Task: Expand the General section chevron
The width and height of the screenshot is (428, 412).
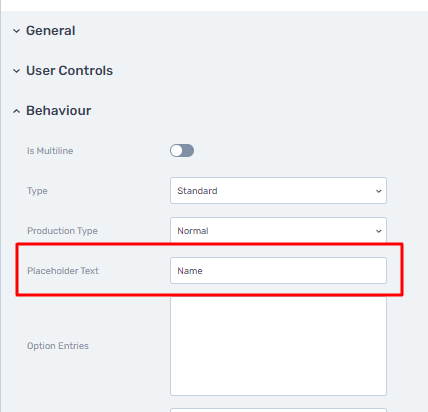Action: coord(16,31)
